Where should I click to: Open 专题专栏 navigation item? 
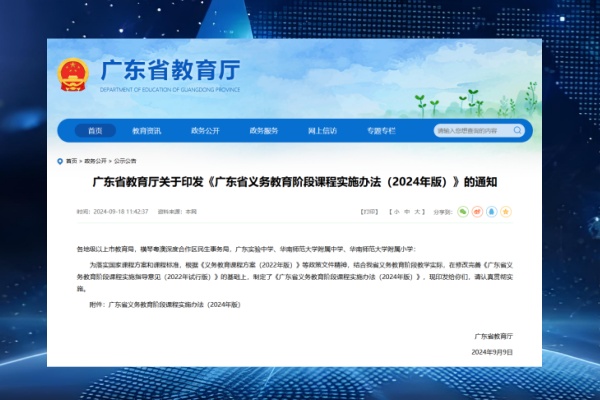point(381,131)
